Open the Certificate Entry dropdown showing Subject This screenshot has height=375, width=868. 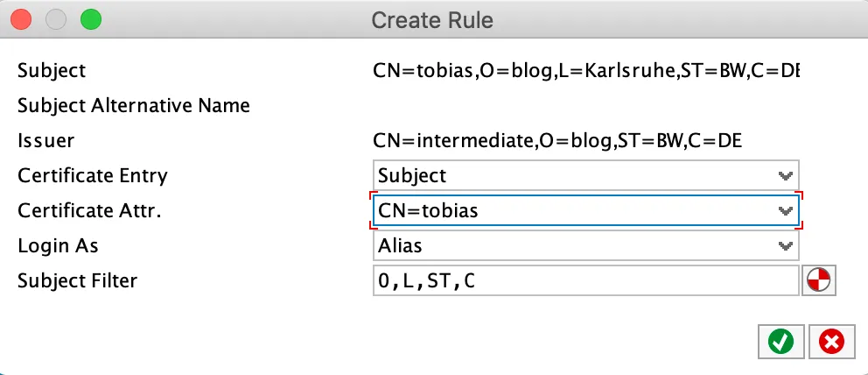click(585, 175)
